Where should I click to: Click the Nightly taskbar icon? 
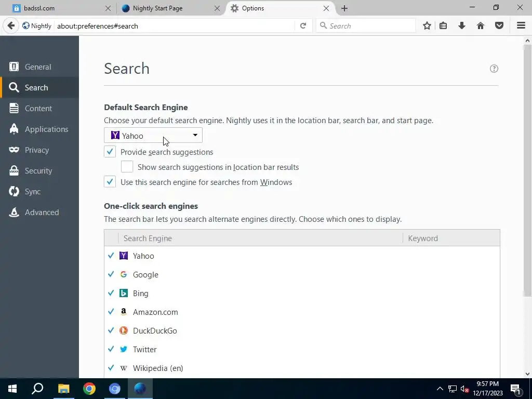(140, 389)
